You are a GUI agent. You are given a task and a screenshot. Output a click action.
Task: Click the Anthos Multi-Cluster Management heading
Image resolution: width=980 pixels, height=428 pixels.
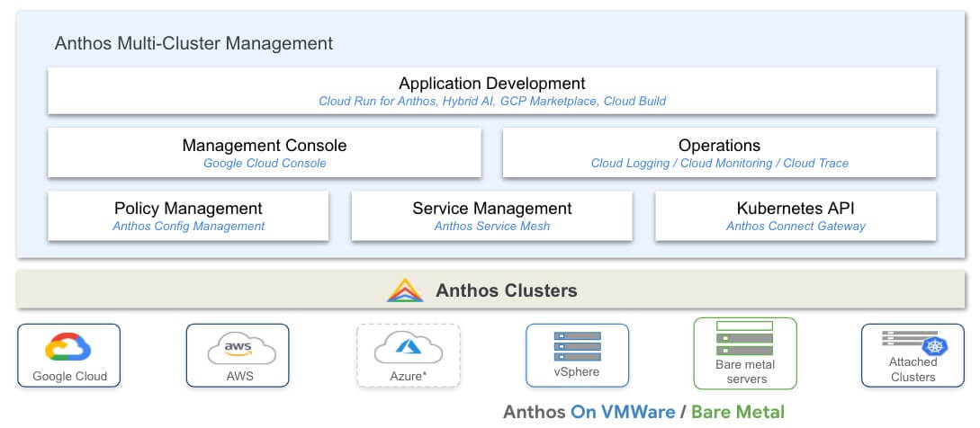click(x=193, y=43)
